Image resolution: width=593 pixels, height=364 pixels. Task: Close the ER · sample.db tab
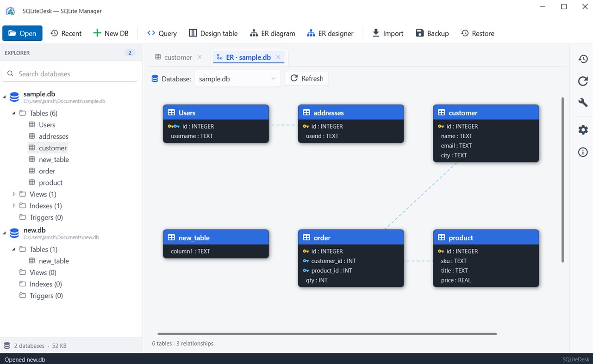point(278,57)
